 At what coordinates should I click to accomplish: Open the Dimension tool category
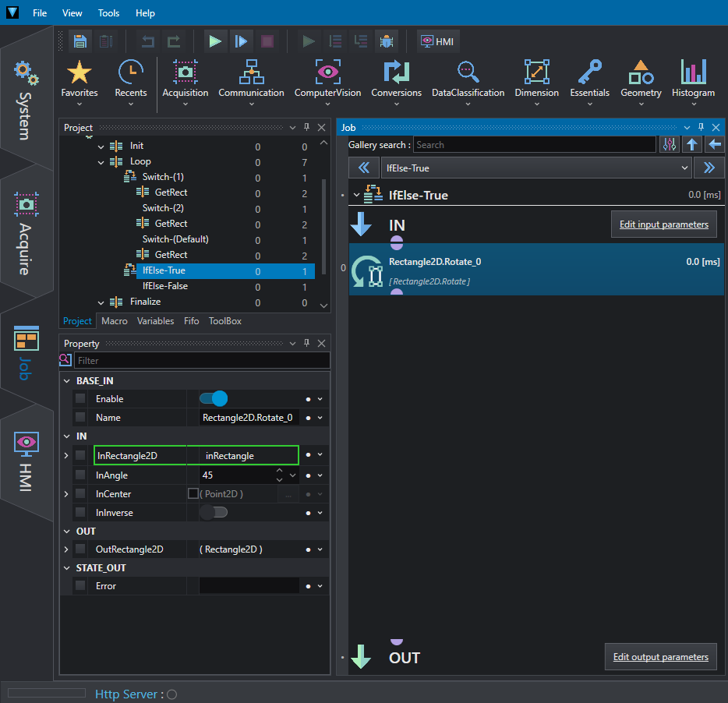[537, 82]
